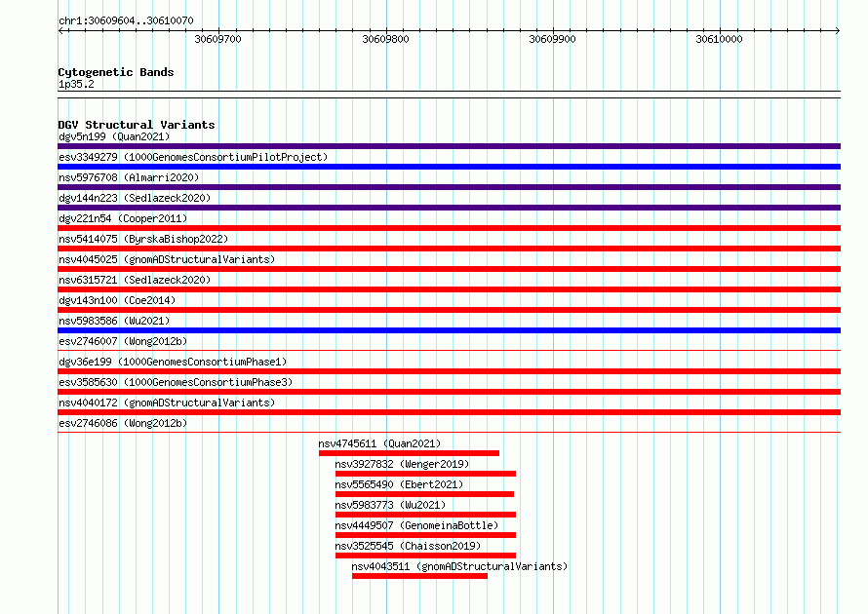
Task: Open the nsv5976708 (Almarri2020) variant label
Action: click(x=129, y=177)
